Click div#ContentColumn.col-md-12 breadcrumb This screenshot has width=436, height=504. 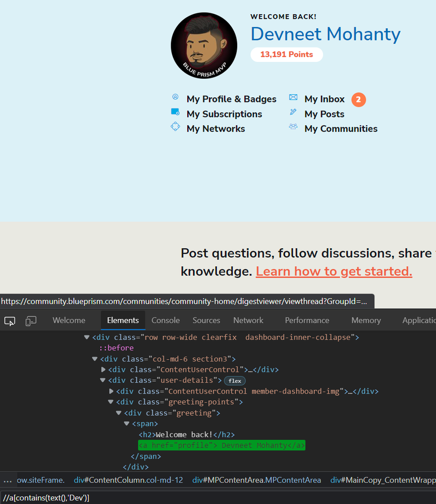pyautogui.click(x=128, y=480)
